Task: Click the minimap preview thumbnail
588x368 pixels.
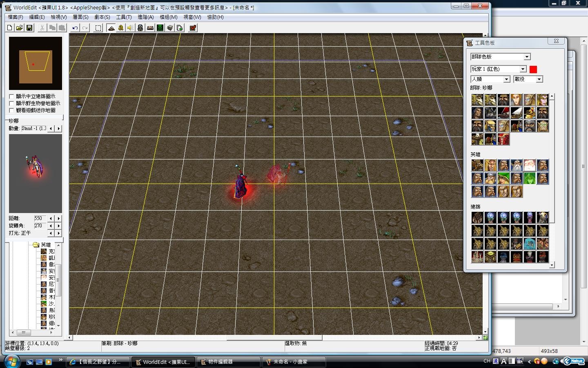Action: pyautogui.click(x=36, y=63)
